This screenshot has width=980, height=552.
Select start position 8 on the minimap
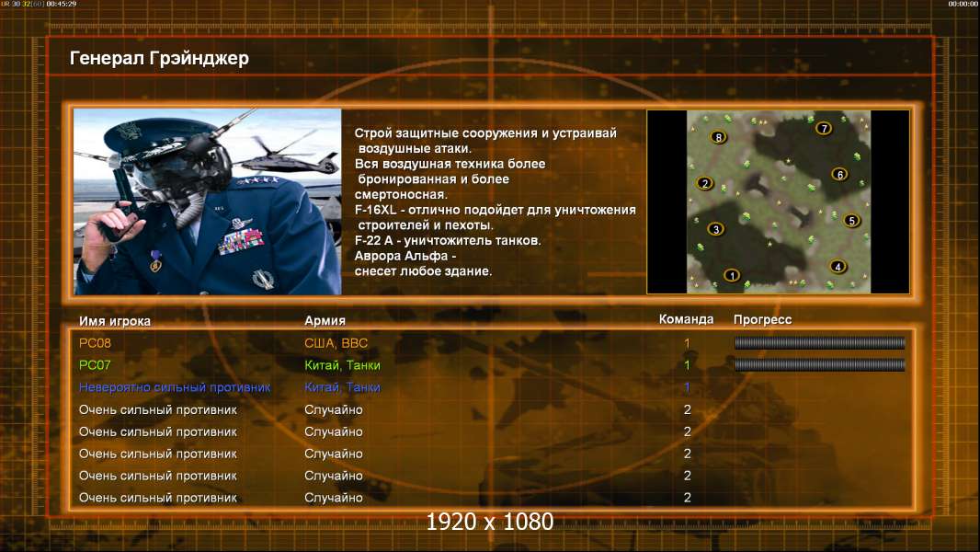[719, 137]
